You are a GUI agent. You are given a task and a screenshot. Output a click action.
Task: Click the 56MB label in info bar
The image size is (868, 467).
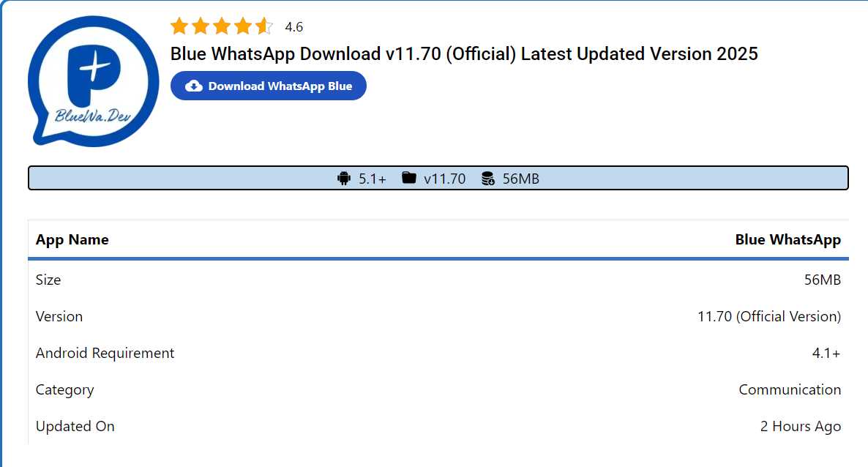pyautogui.click(x=521, y=179)
